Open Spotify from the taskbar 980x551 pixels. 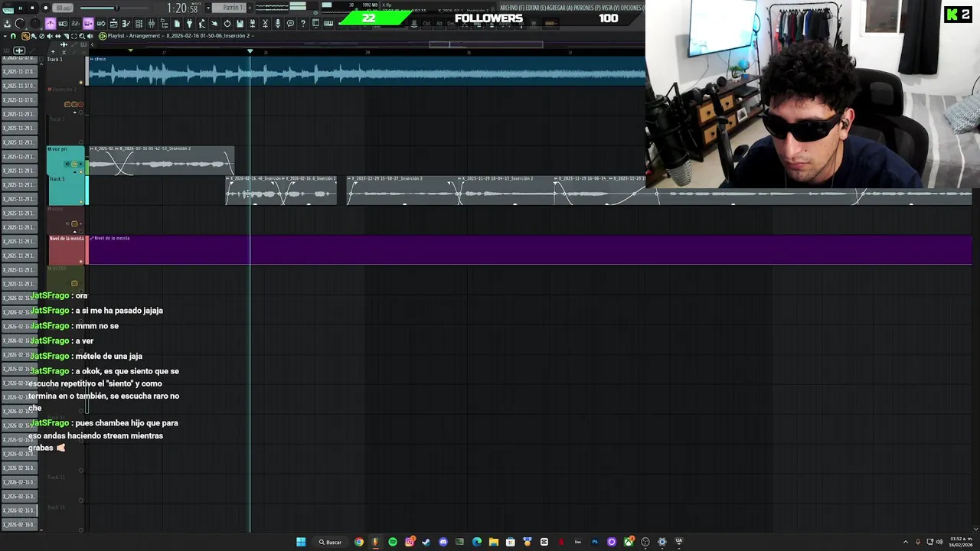[x=393, y=542]
